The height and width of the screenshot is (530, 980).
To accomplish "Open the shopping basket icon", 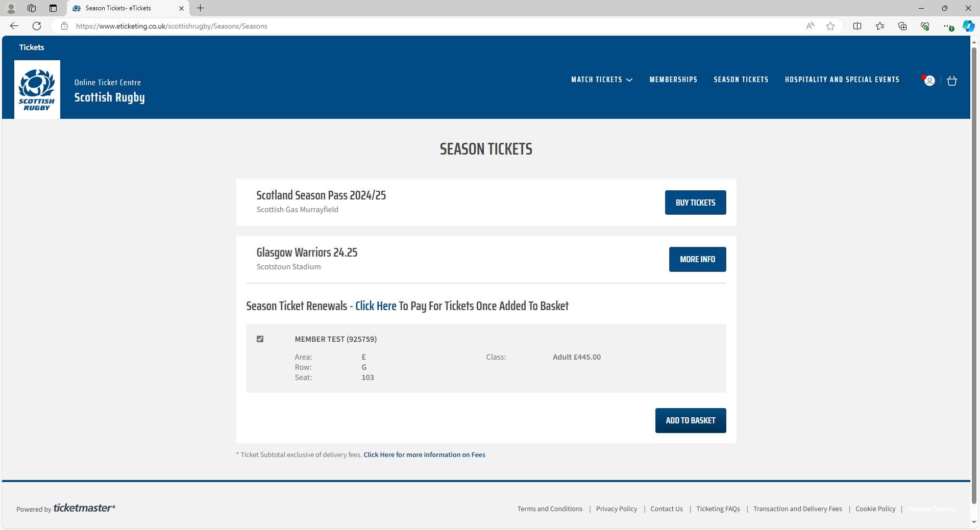I will point(952,81).
